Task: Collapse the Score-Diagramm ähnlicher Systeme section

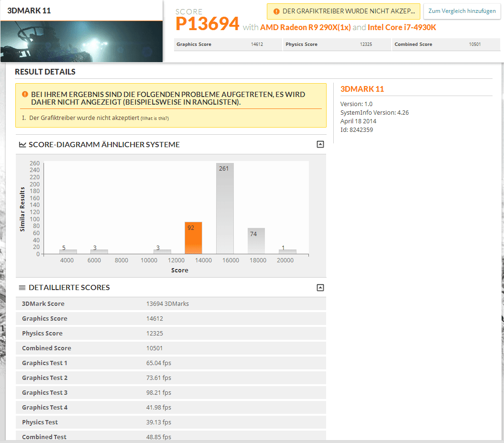Action: click(x=320, y=145)
